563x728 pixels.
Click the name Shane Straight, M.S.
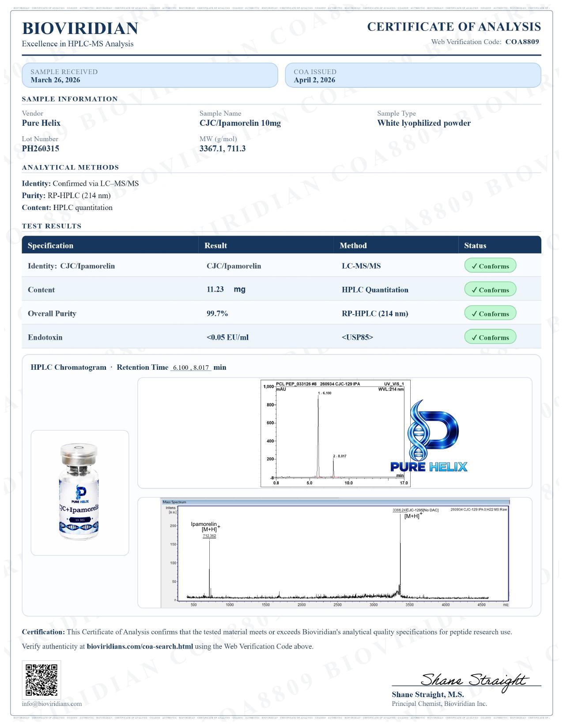point(428,695)
